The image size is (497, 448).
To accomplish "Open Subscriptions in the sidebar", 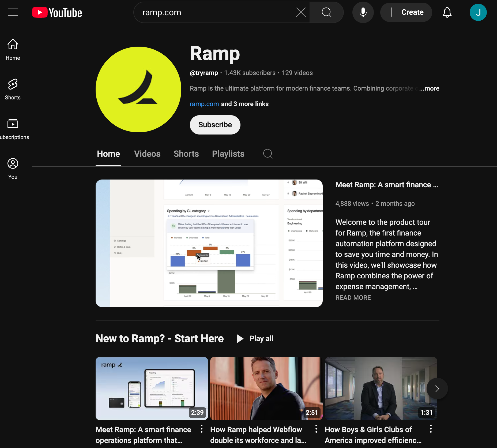I will [13, 129].
